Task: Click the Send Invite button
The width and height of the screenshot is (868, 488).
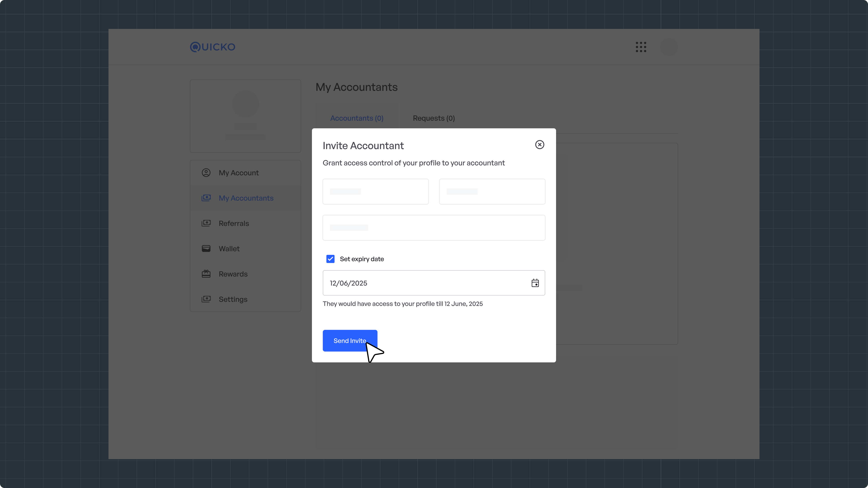Action: [x=350, y=340]
